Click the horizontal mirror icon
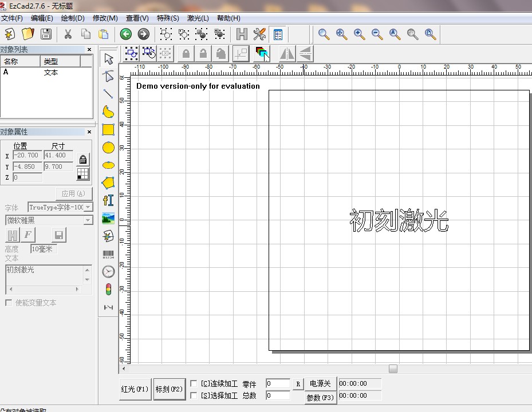The width and height of the screenshot is (532, 412). pos(287,54)
